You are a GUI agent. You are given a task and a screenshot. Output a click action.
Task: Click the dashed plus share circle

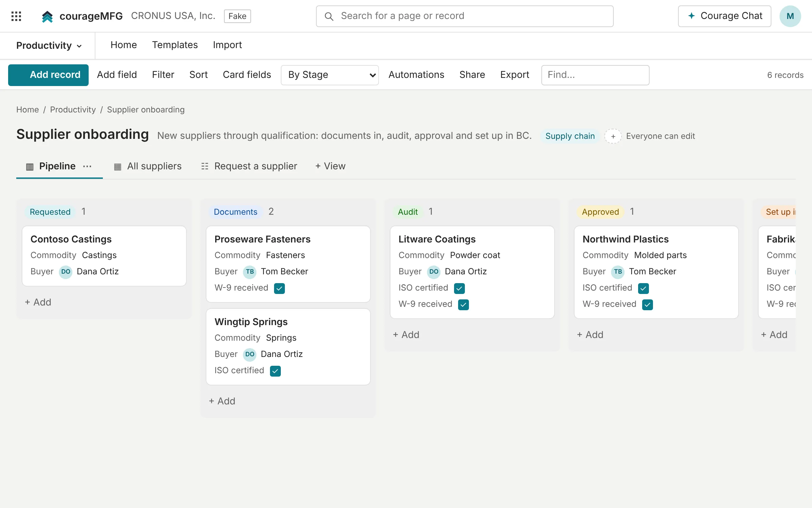pyautogui.click(x=613, y=136)
